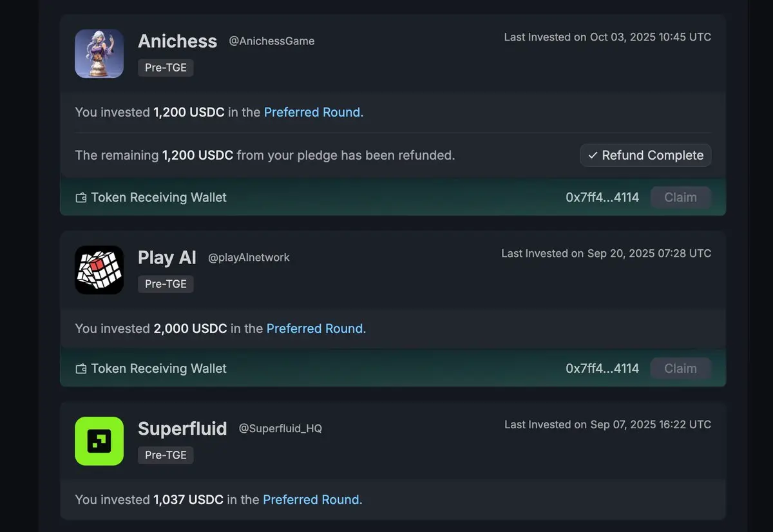
Task: Click the green Superfluid logo
Action: click(x=99, y=441)
